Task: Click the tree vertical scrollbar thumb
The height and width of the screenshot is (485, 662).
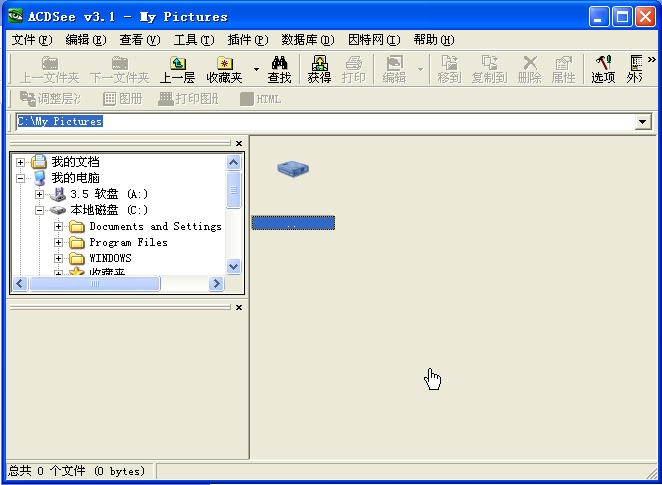Action: click(233, 190)
